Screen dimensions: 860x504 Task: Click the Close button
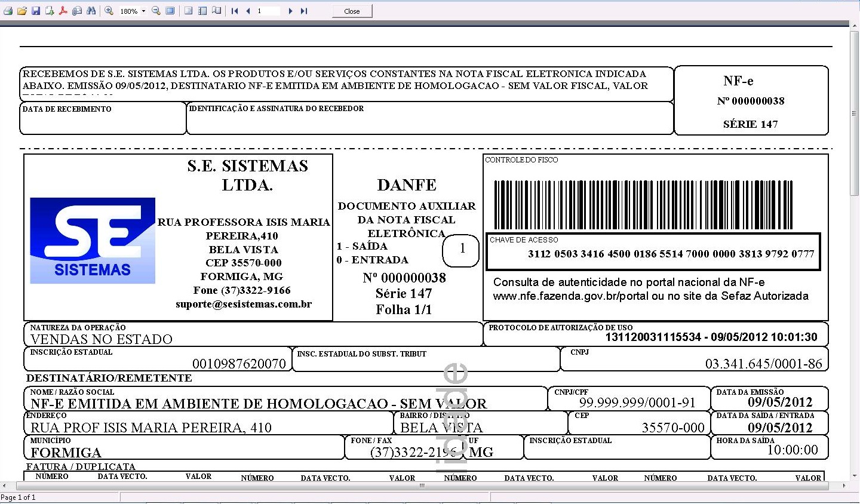(x=352, y=11)
